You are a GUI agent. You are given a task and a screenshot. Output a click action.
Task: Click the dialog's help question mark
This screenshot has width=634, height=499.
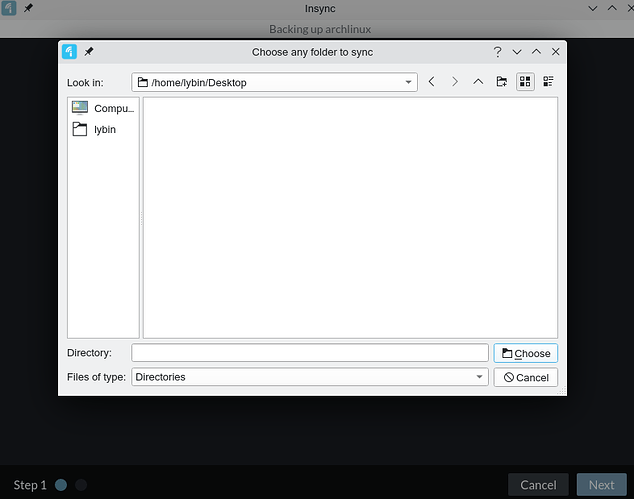pyautogui.click(x=497, y=52)
